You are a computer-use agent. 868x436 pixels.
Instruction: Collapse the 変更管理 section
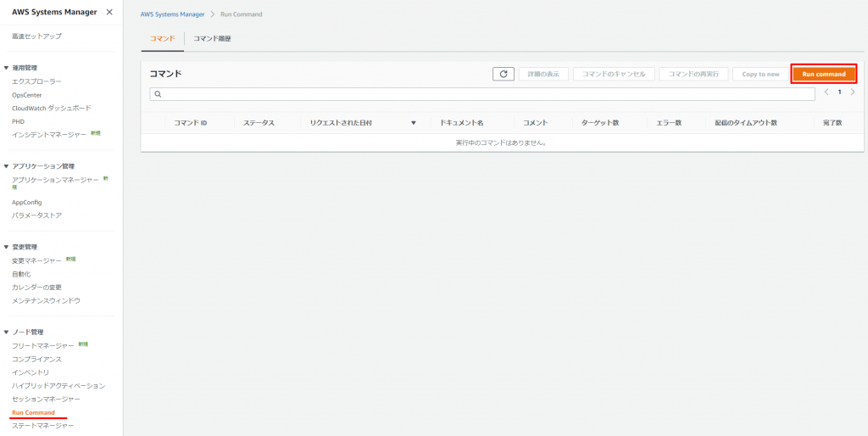pyautogui.click(x=6, y=247)
